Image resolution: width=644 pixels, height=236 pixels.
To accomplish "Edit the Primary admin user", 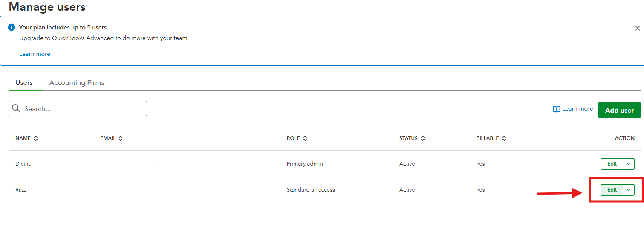I will click(612, 164).
